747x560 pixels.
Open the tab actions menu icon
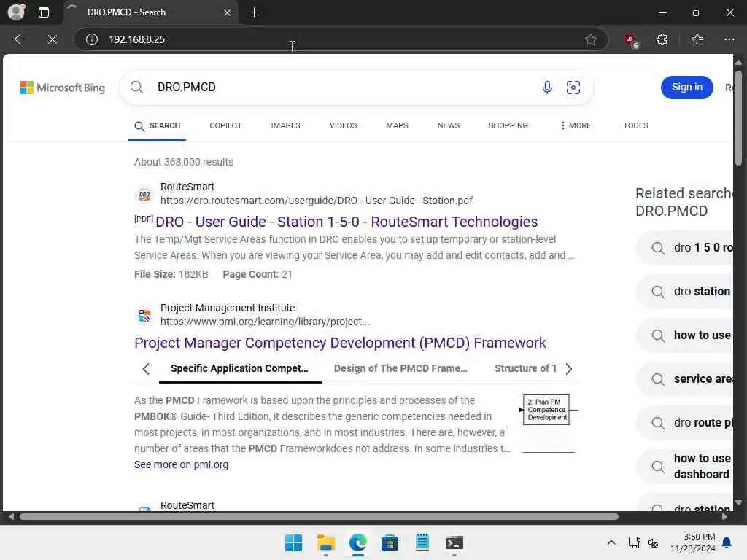[x=43, y=12]
